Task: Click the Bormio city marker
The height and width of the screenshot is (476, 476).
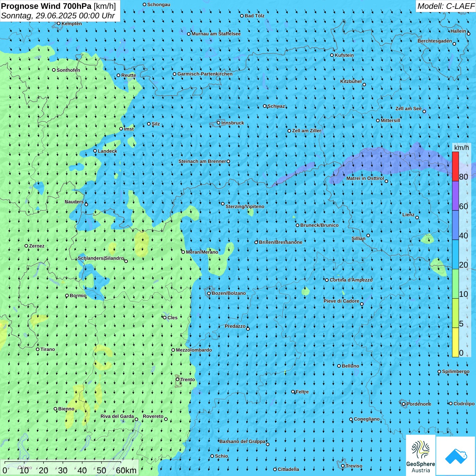Action: (67, 296)
